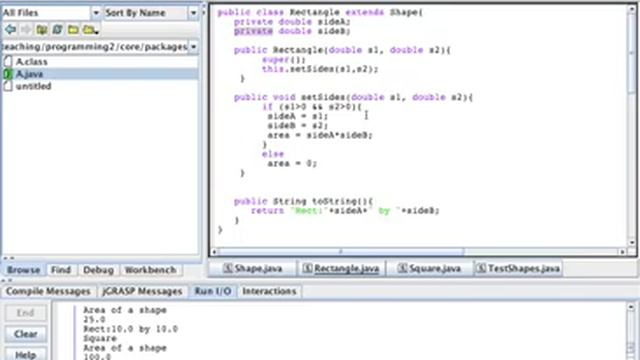Click the 'this.setSides(s1,s2);' line
The width and height of the screenshot is (640, 360).
click(320, 69)
